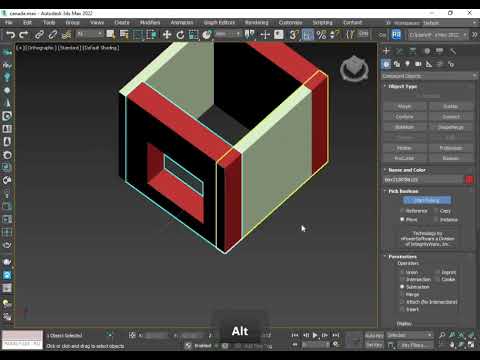Select the Copy radio option

point(436,211)
